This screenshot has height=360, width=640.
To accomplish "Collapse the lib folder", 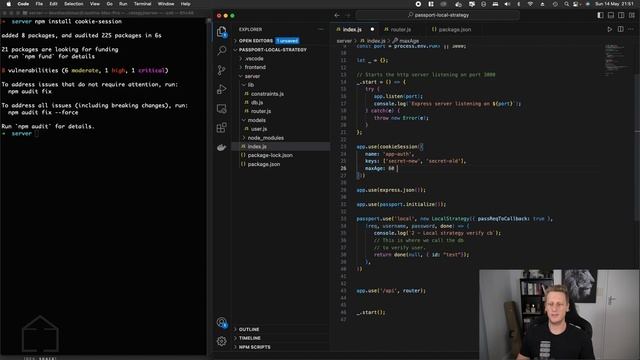I will pyautogui.click(x=251, y=85).
